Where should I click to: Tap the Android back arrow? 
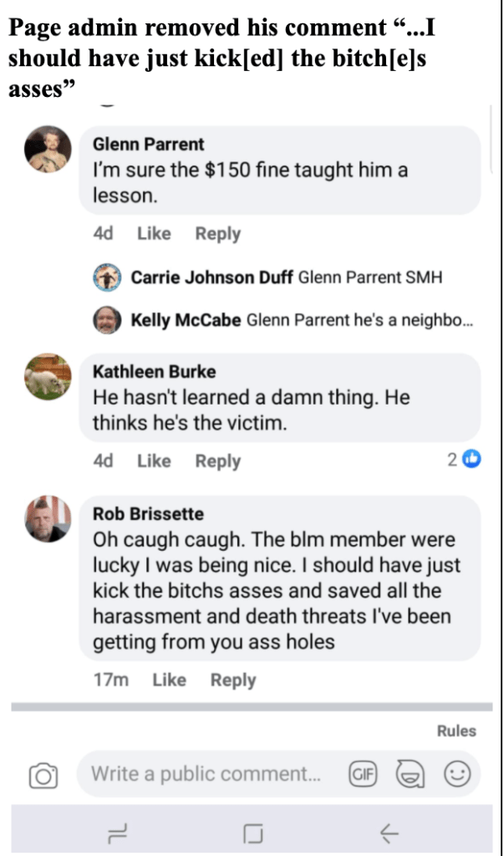389,833
